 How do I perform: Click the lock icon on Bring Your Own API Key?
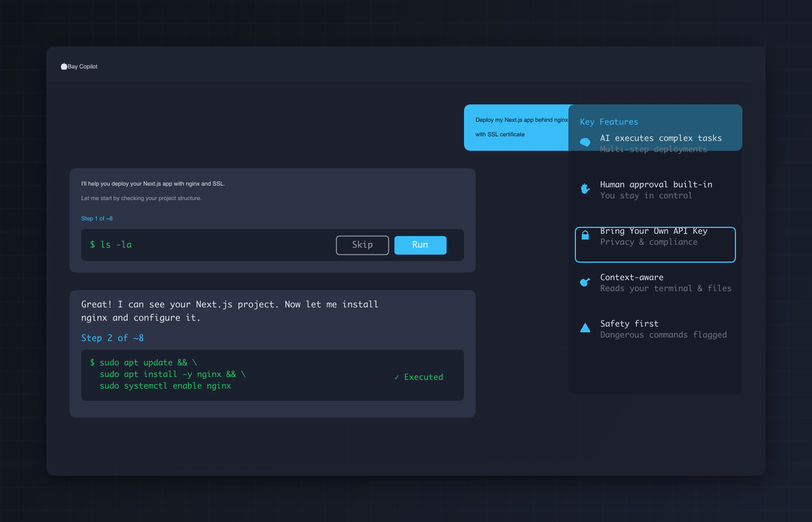click(585, 234)
